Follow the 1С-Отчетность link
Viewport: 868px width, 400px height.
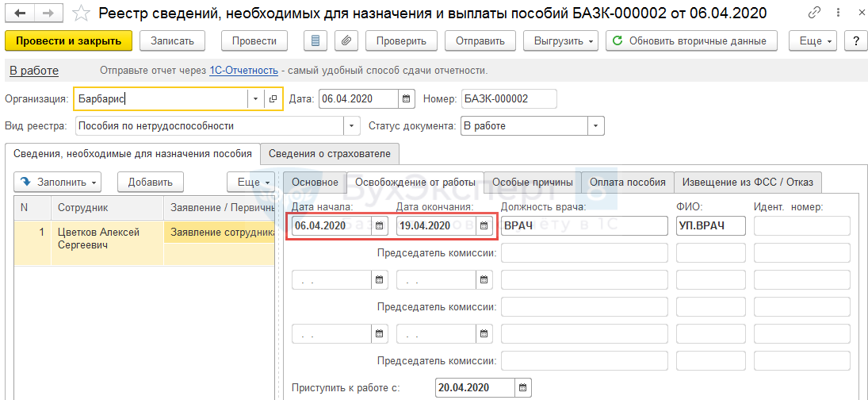pos(243,71)
